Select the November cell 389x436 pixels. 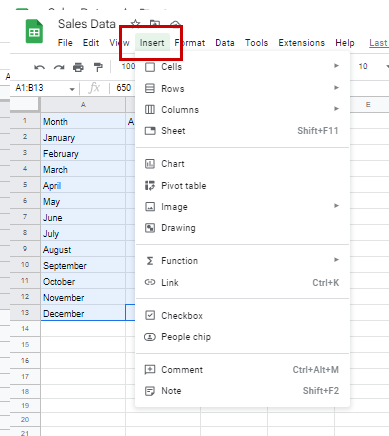[83, 297]
